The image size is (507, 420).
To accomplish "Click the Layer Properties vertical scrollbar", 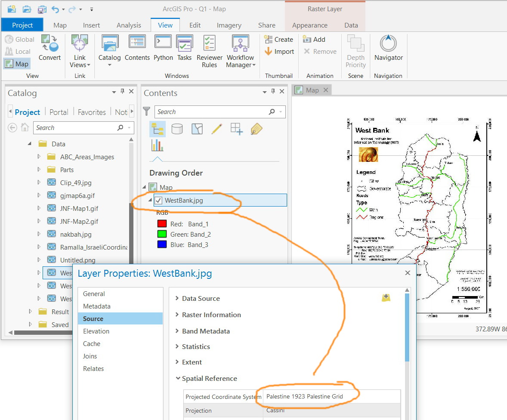I will click(407, 327).
